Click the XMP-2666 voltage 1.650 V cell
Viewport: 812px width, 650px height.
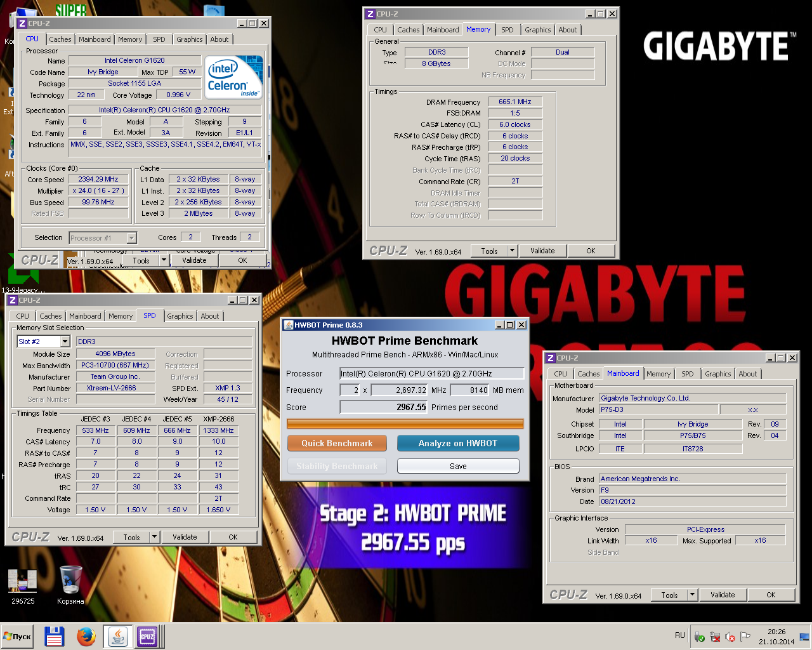218,510
